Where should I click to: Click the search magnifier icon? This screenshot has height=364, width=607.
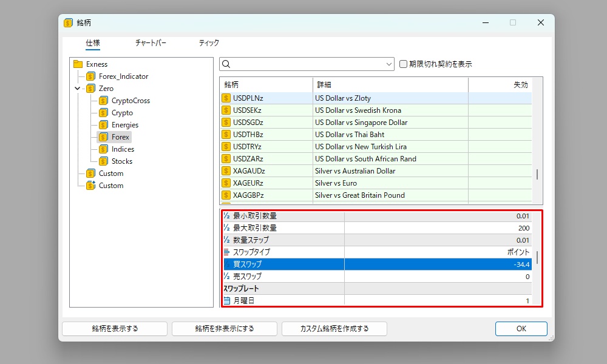(x=226, y=64)
